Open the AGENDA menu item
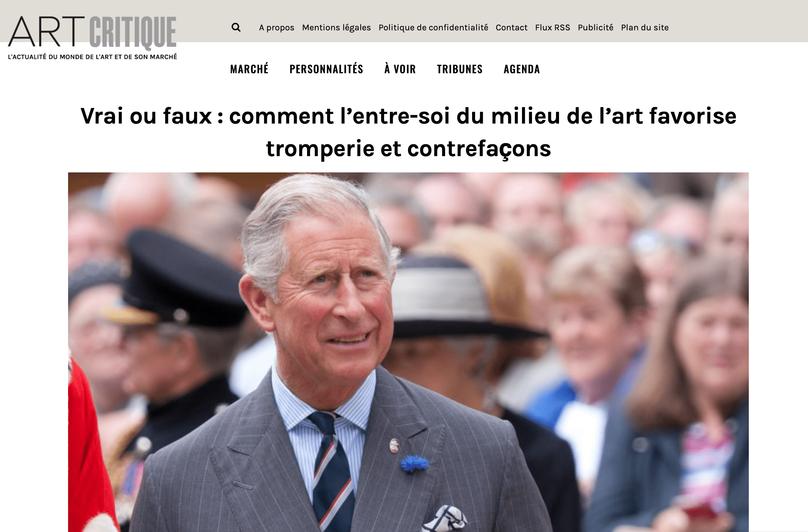808x532 pixels. [x=522, y=69]
